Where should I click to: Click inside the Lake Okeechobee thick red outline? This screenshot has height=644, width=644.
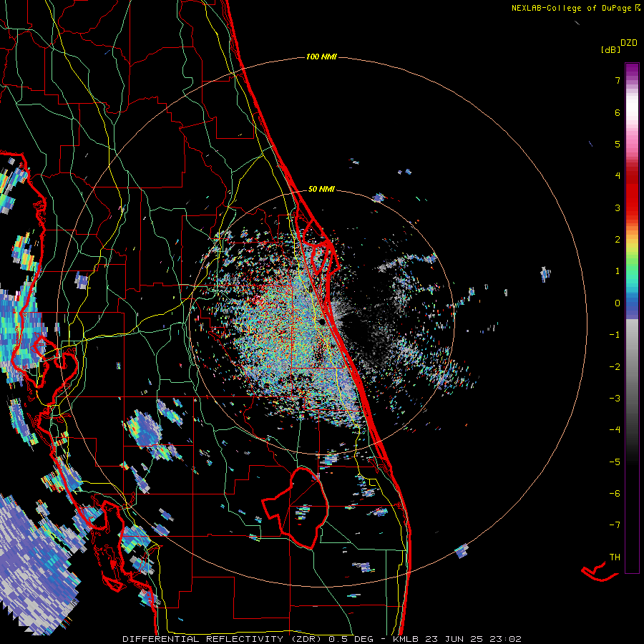(304, 507)
